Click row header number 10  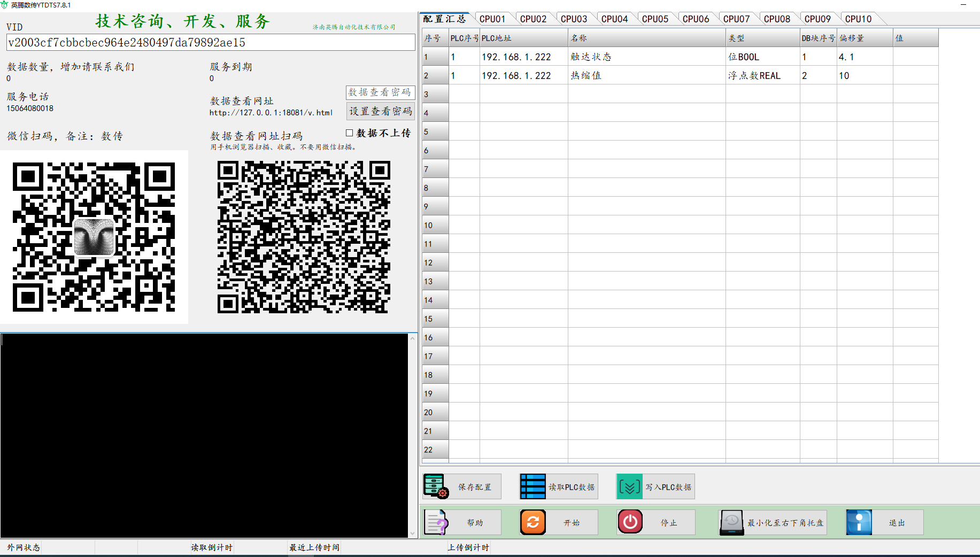tap(435, 225)
